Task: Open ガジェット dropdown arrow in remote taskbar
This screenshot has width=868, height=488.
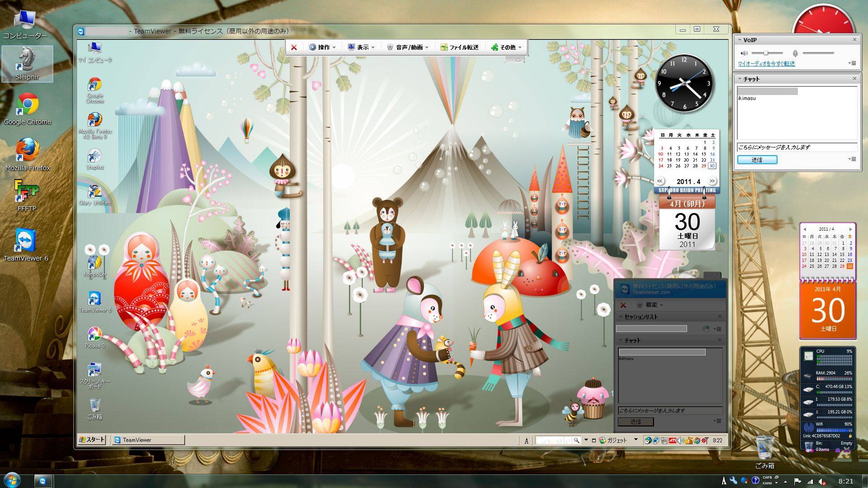Action: click(636, 440)
